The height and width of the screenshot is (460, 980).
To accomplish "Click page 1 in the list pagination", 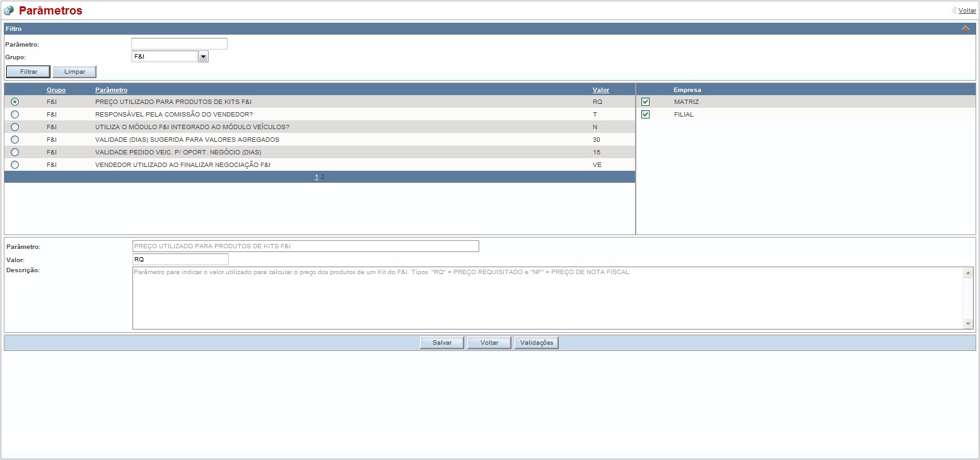I will (317, 177).
